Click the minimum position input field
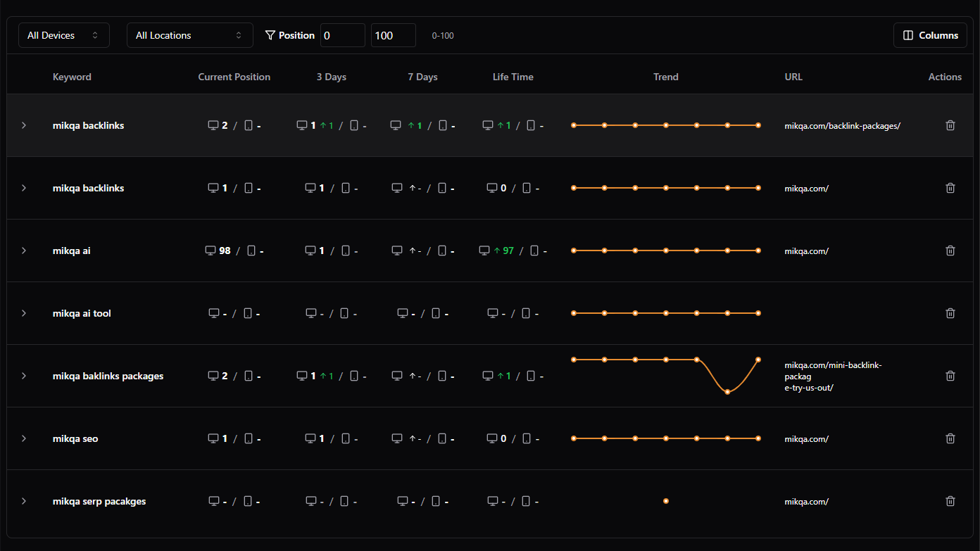980x551 pixels. point(342,35)
